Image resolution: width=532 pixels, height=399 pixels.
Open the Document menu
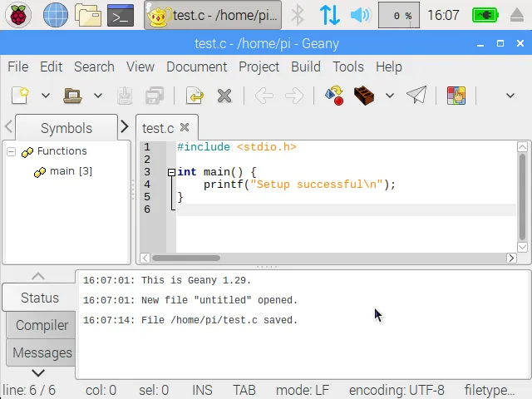196,66
